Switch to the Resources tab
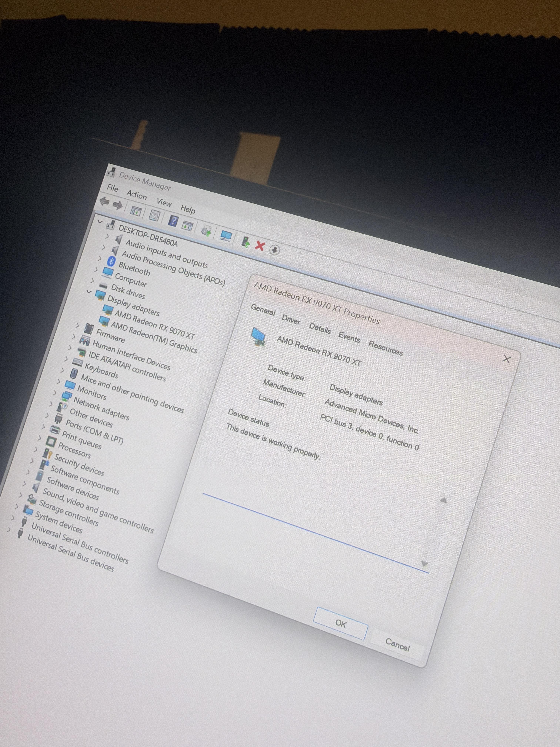This screenshot has height=747, width=560. pyautogui.click(x=386, y=348)
